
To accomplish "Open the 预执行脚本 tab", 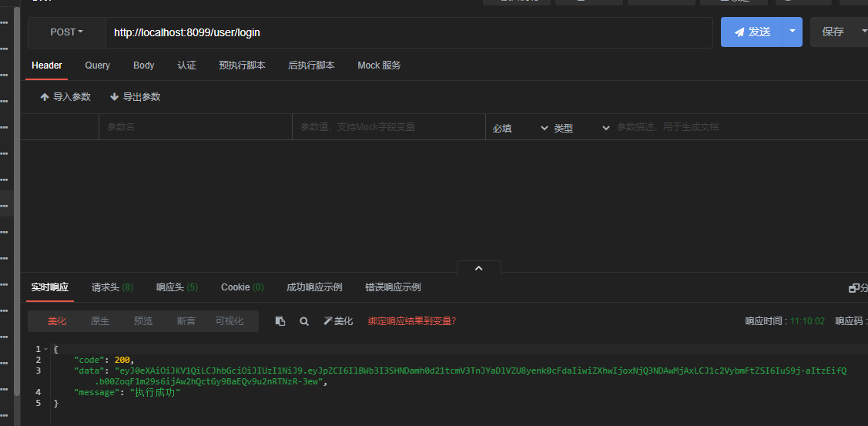I will click(x=242, y=65).
